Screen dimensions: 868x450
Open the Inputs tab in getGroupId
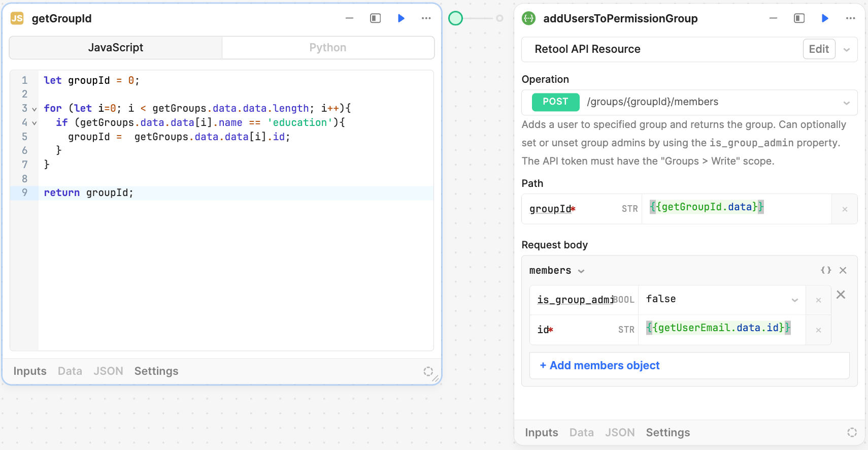click(30, 371)
